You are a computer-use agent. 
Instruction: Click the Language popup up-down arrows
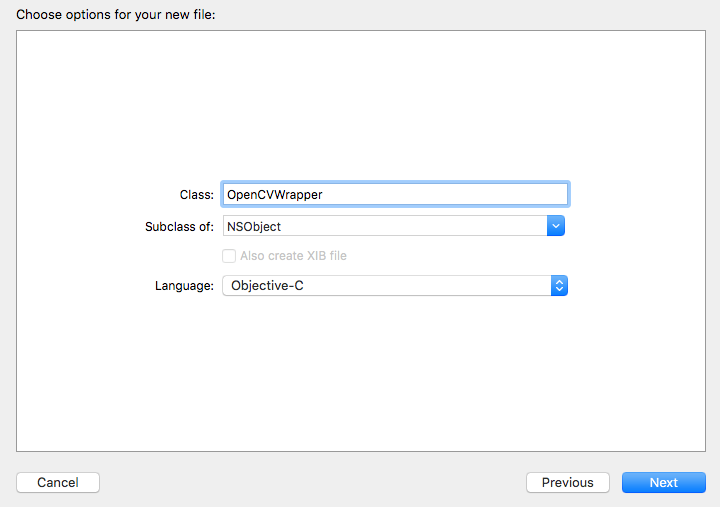[560, 286]
